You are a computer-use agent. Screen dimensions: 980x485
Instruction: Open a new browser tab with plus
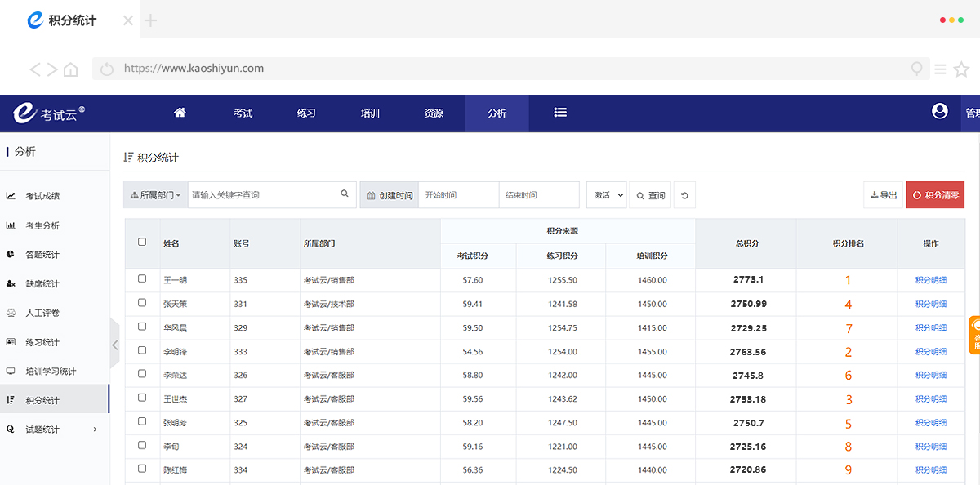pyautogui.click(x=150, y=20)
